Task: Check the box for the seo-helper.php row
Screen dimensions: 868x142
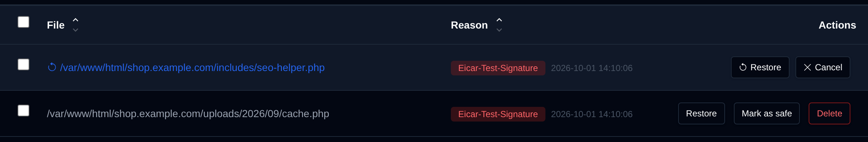Action: [23, 64]
